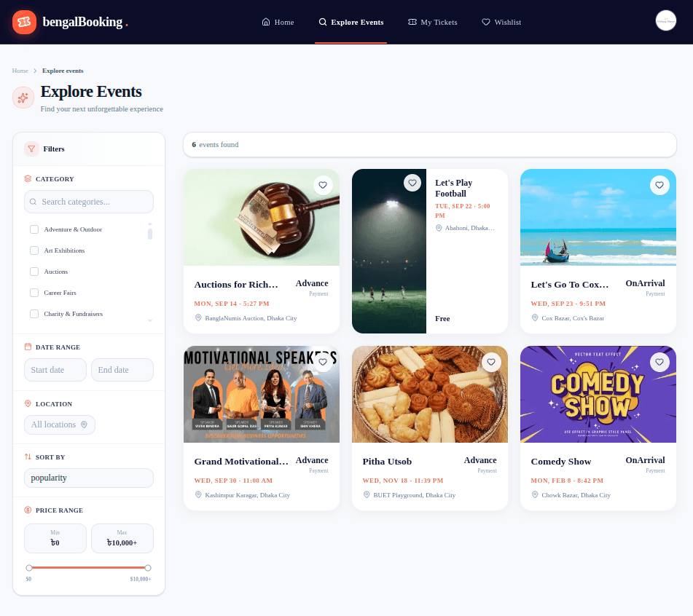Click the Max price ৳10,000+ box
Image resolution: width=693 pixels, height=616 pixels.
pos(122,538)
